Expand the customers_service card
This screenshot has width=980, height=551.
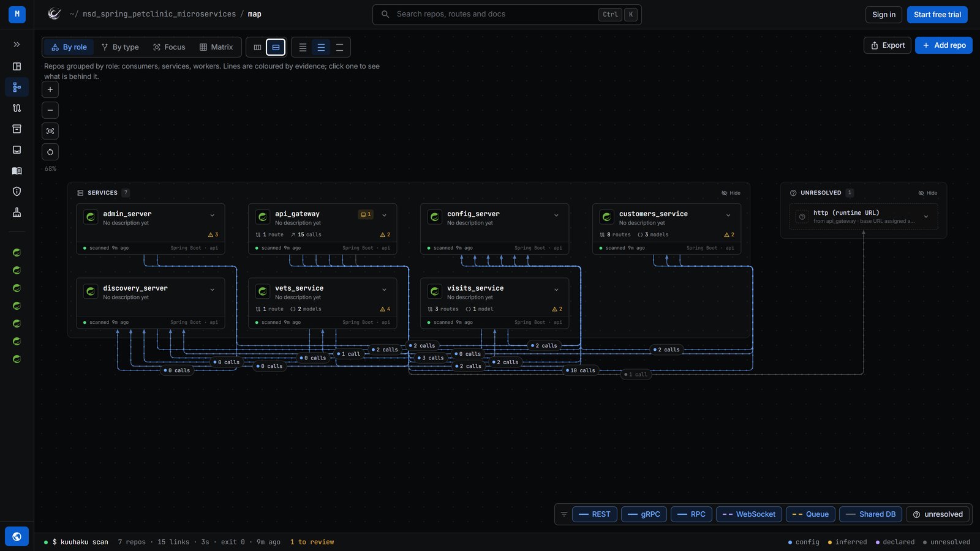coord(729,216)
